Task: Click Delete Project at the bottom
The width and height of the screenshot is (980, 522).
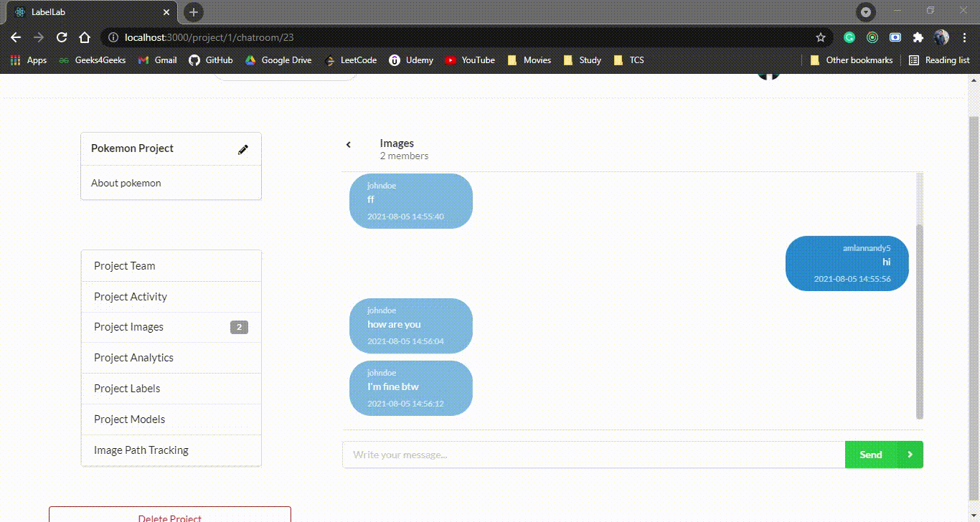Action: point(170,517)
